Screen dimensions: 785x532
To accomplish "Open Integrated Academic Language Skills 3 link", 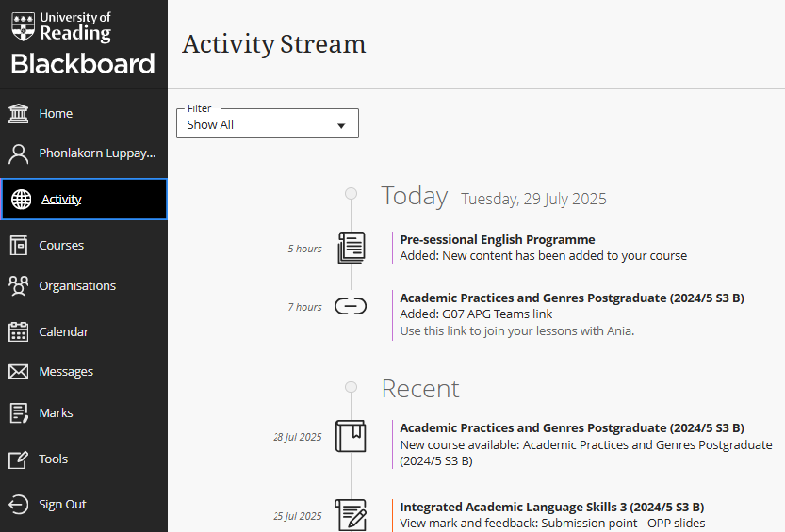I will coord(551,508).
